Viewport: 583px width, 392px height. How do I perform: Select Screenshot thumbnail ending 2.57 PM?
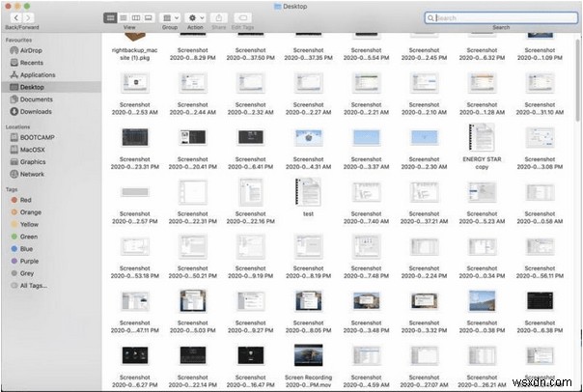[x=135, y=192]
